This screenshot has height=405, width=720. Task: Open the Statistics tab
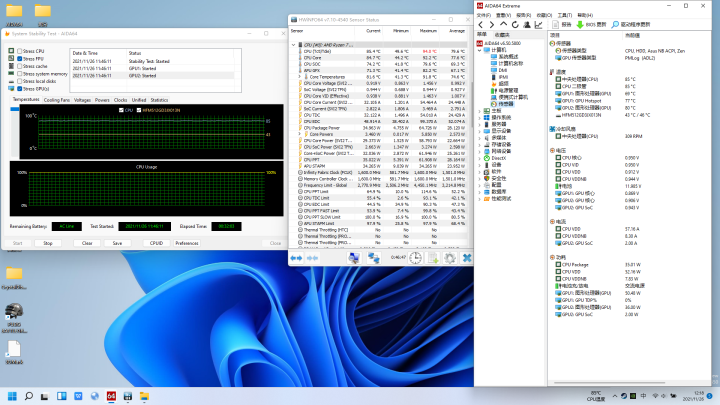click(159, 100)
